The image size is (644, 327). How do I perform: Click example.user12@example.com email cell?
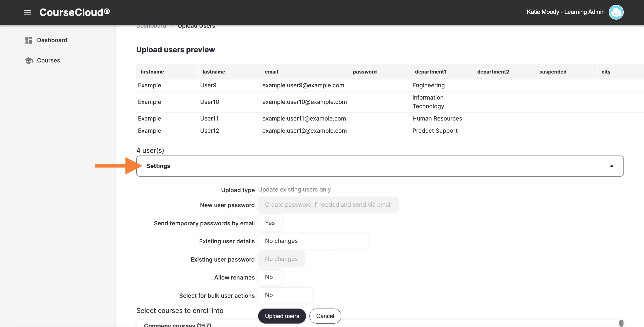coord(304,131)
